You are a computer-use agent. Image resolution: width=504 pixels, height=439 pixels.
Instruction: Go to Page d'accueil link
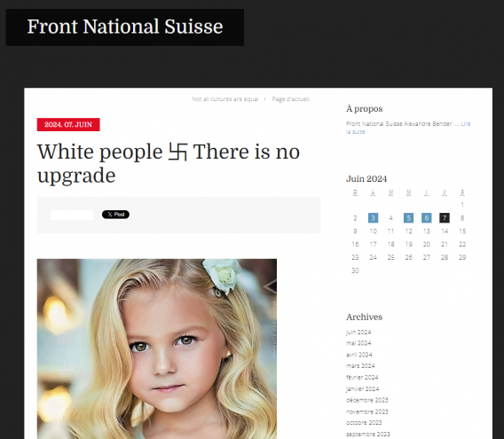(x=290, y=99)
